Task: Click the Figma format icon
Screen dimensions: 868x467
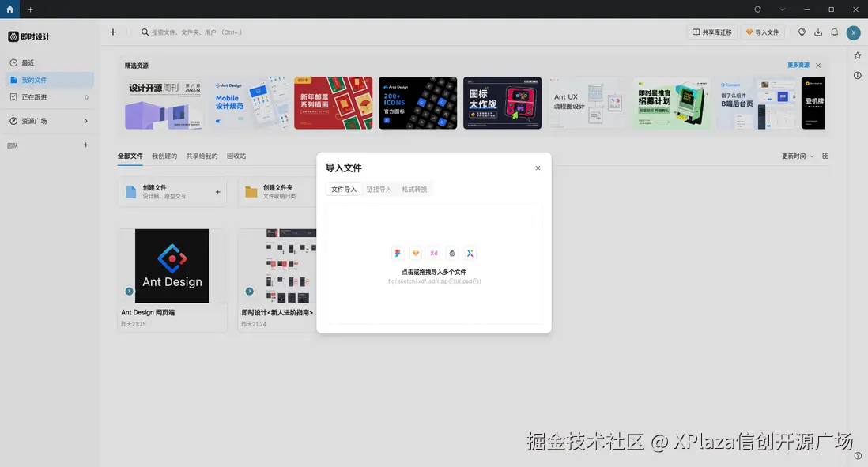Action: pyautogui.click(x=398, y=253)
